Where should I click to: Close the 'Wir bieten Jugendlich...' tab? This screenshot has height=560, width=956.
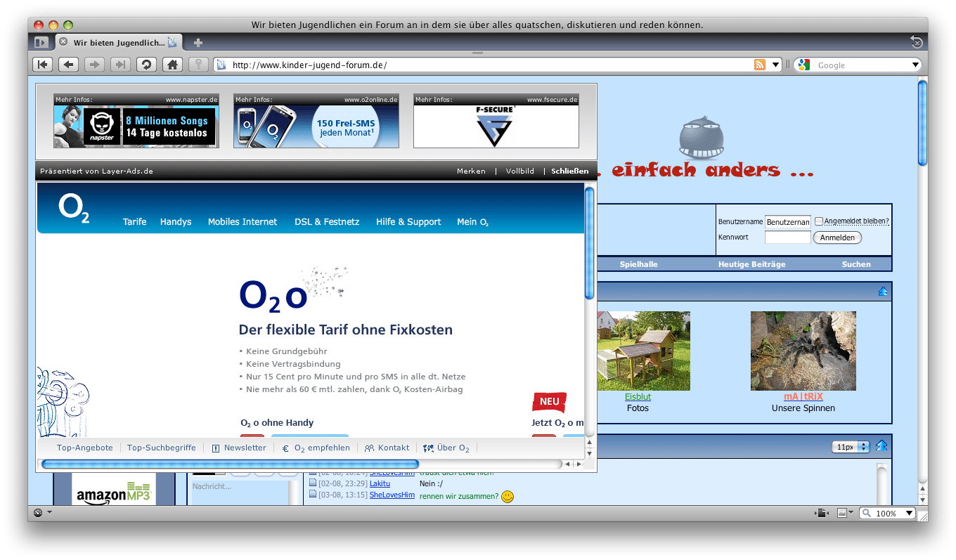click(63, 42)
